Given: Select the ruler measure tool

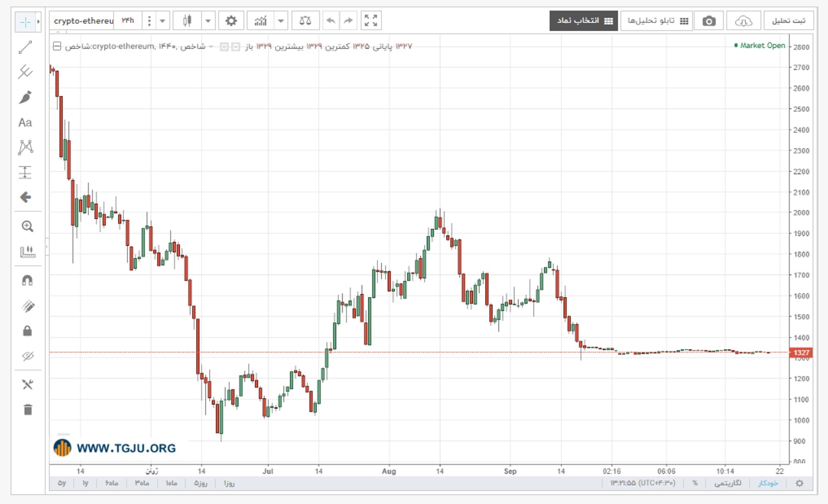Looking at the screenshot, I should pyautogui.click(x=28, y=251).
